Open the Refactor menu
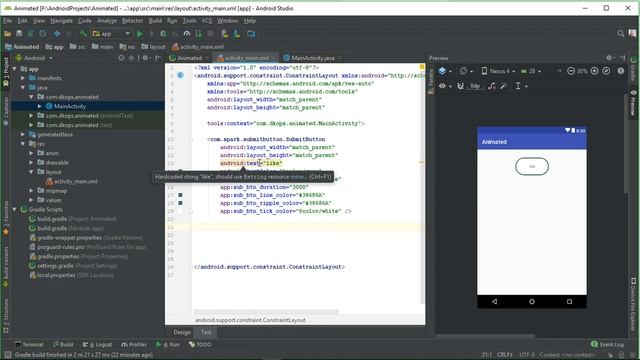This screenshot has height=360, width=640. 132,20
